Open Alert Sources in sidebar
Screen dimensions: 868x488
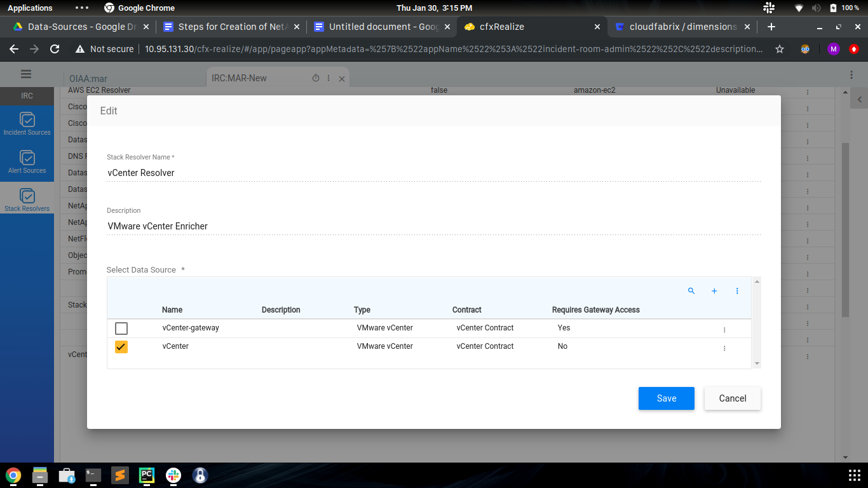27,162
